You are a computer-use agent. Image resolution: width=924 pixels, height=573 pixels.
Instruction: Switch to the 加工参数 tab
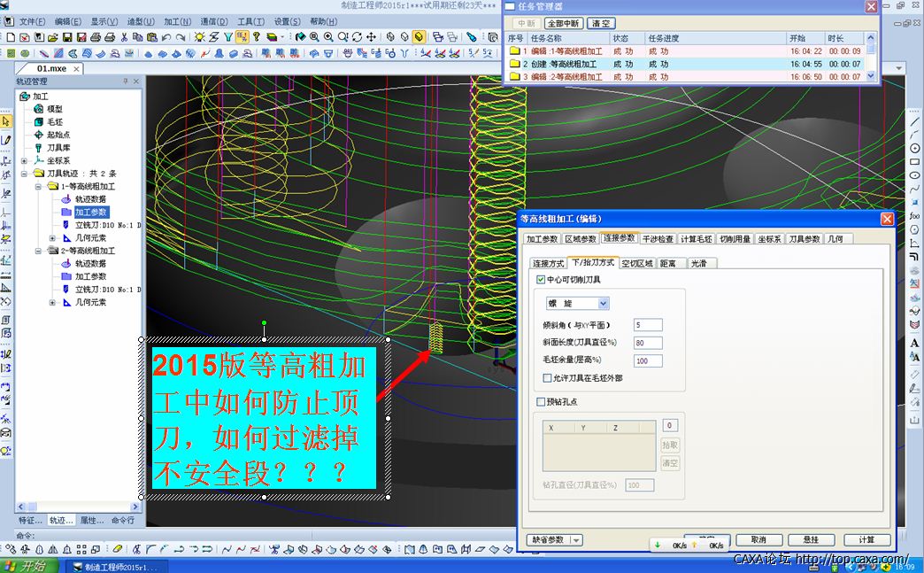tap(542, 239)
